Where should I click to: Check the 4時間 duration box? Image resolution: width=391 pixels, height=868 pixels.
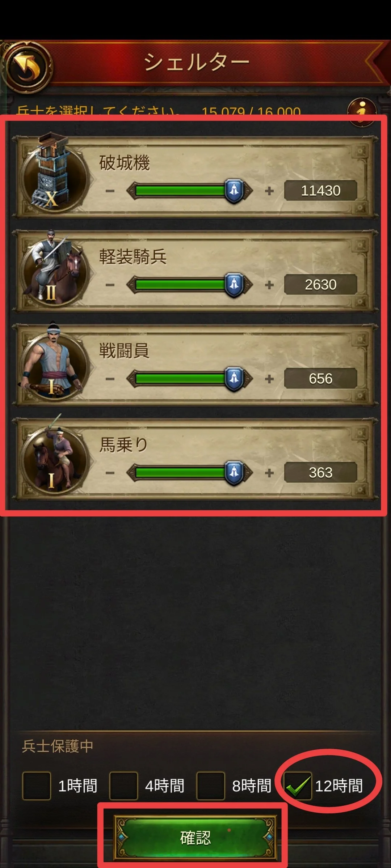point(123,786)
